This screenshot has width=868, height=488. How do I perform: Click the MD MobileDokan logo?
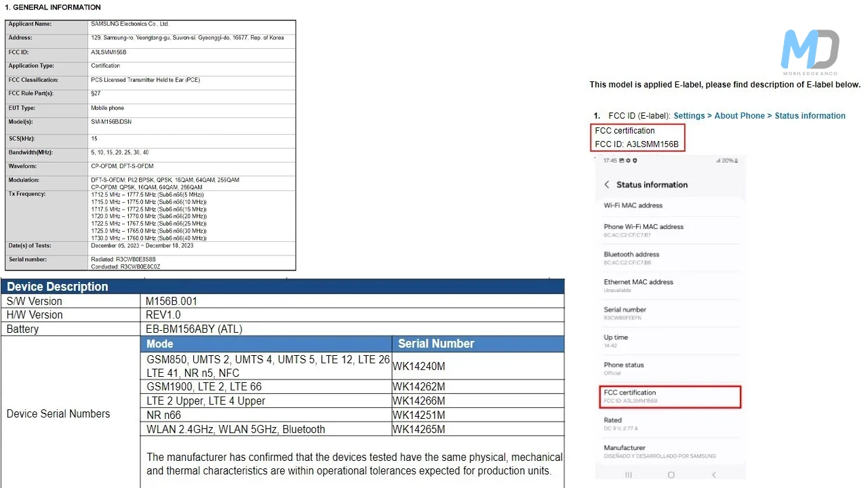(x=810, y=52)
